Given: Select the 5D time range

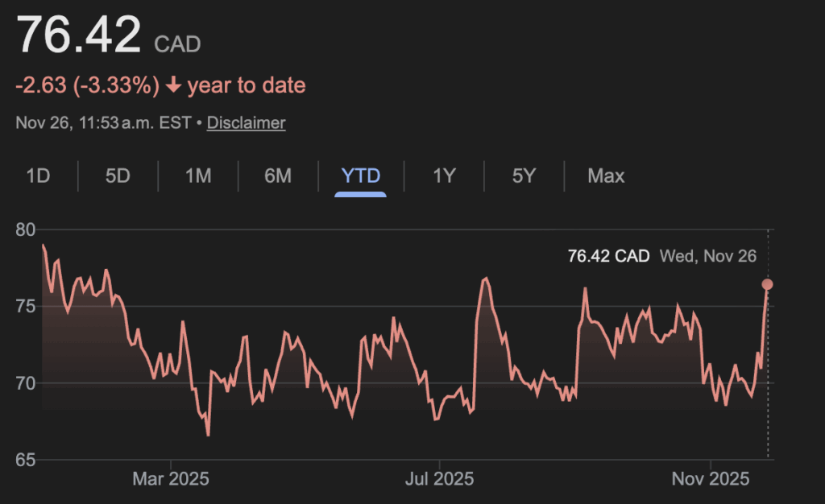Looking at the screenshot, I should tap(118, 176).
